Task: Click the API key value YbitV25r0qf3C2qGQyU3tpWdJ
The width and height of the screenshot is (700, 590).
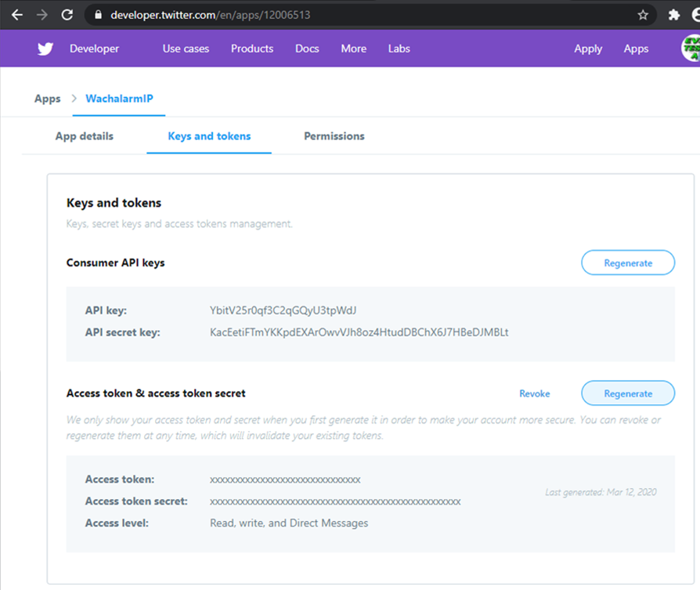Action: point(283,310)
